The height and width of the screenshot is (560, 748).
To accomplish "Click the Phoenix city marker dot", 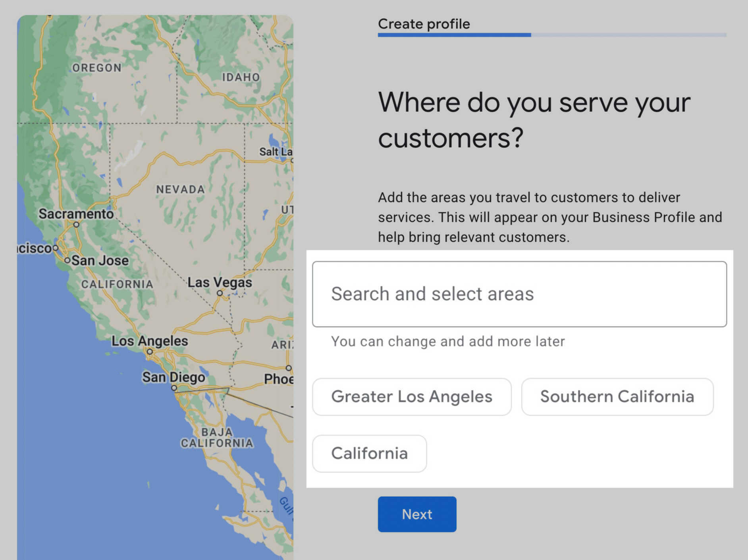I will (x=289, y=368).
